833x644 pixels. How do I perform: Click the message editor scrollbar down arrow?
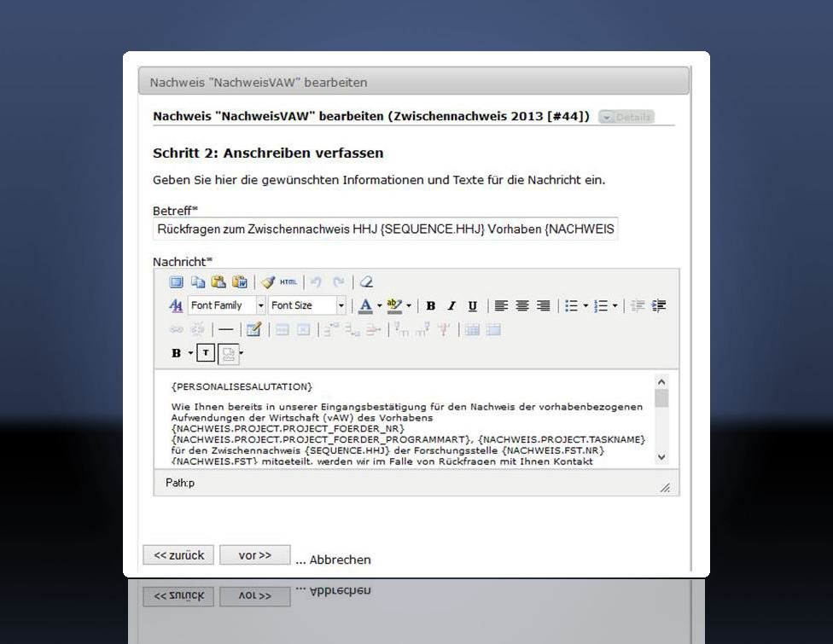[x=661, y=456]
